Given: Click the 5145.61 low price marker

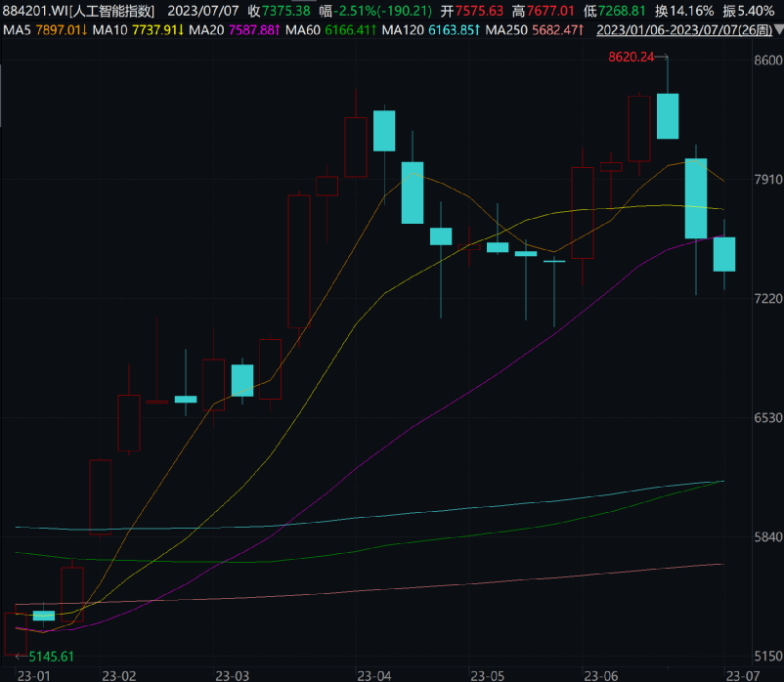Looking at the screenshot, I should (52, 656).
